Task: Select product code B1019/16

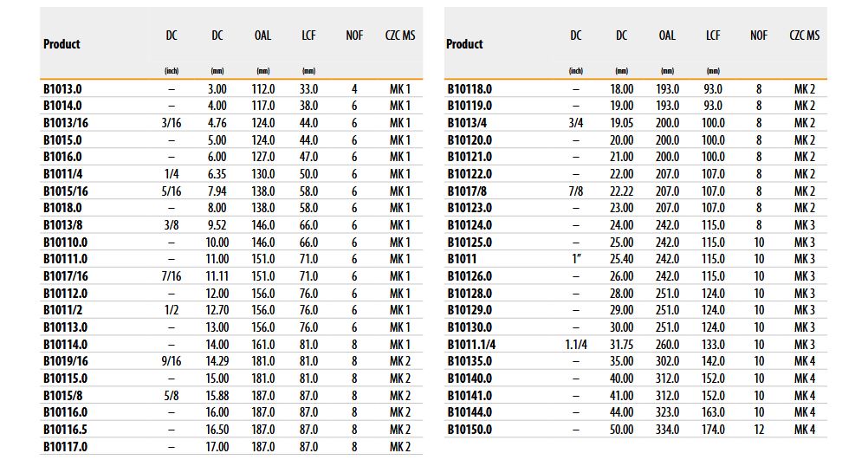Action: 66,361
